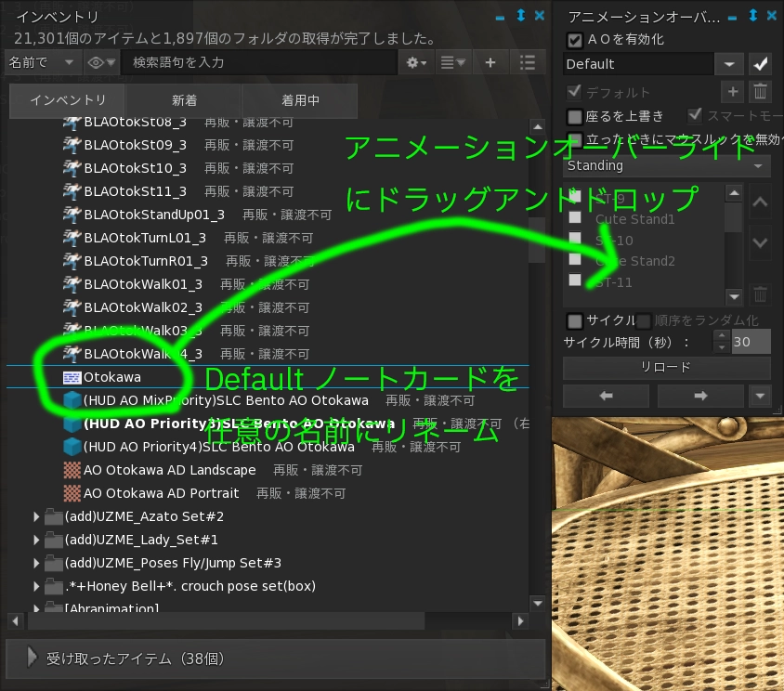Click the BLAOtokStandUp01_3 animation icon
Screen dimensions: 784x691
click(x=72, y=215)
